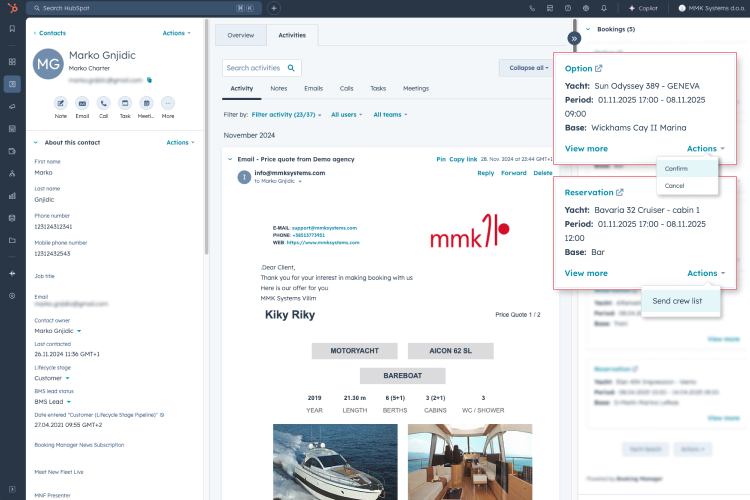The height and width of the screenshot is (500, 750).
Task: Select the highlighted CRM contacts sidebar icon
Action: click(12, 84)
